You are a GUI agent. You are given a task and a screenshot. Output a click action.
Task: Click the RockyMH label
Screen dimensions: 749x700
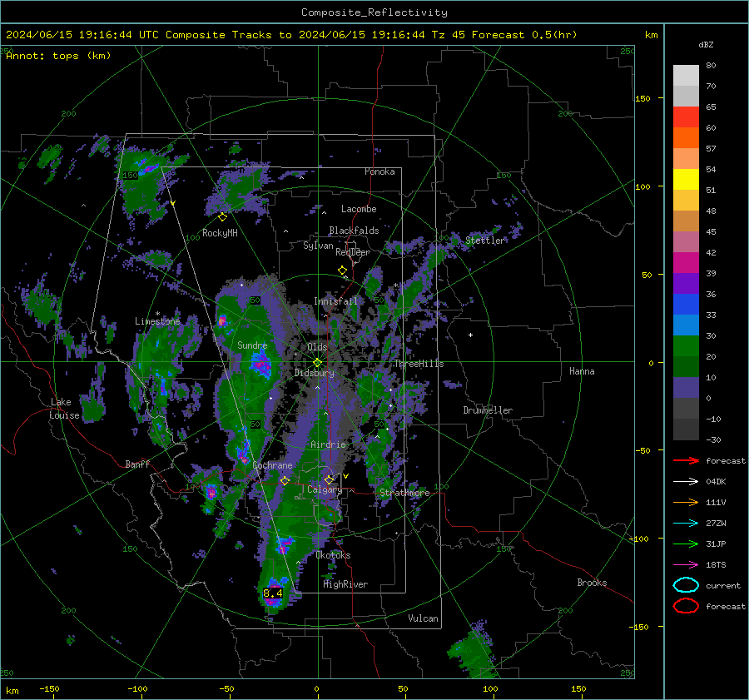[x=220, y=233]
